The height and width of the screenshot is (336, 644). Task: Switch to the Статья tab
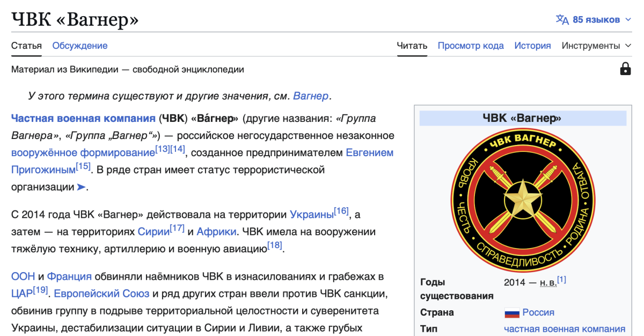point(26,46)
